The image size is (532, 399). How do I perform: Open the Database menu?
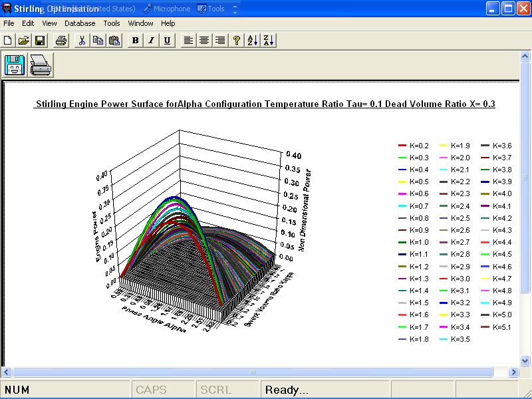(79, 23)
